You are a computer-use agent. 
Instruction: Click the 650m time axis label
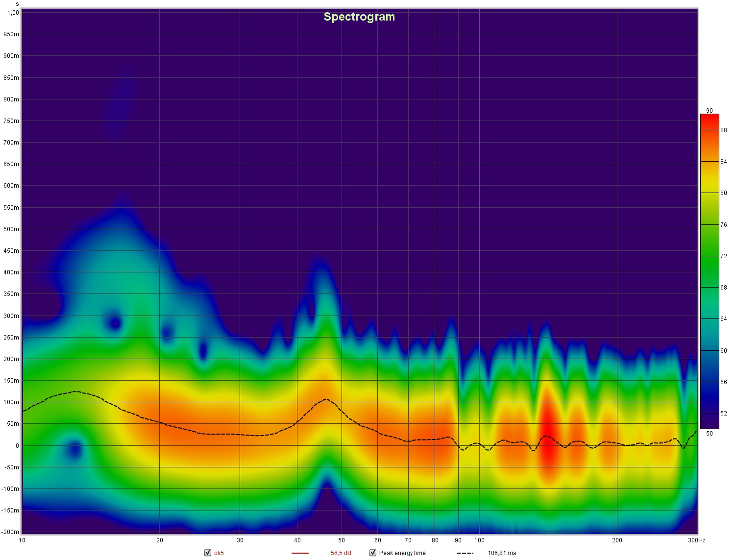11,164
